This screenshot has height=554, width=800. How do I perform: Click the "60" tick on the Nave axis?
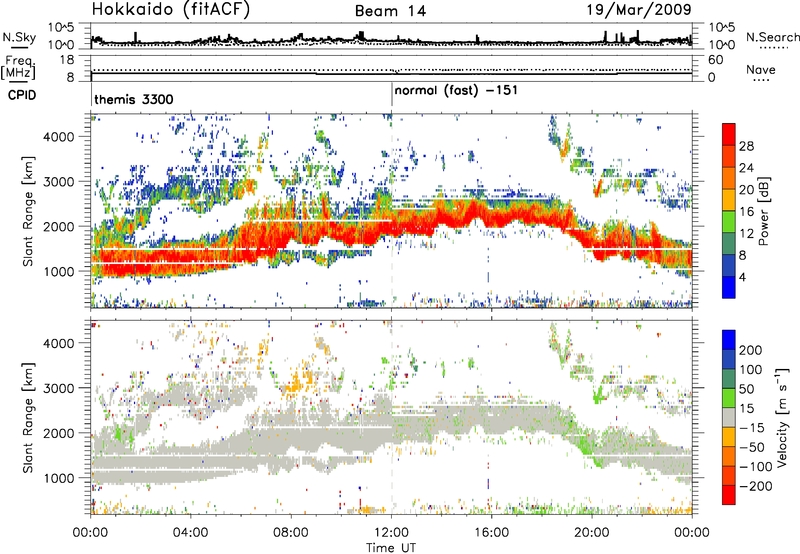[x=715, y=60]
